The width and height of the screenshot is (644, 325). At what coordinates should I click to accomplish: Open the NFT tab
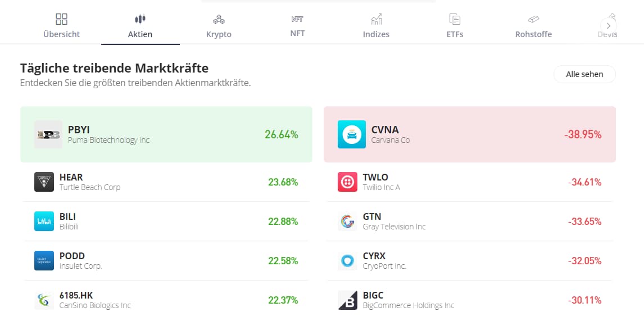(297, 26)
